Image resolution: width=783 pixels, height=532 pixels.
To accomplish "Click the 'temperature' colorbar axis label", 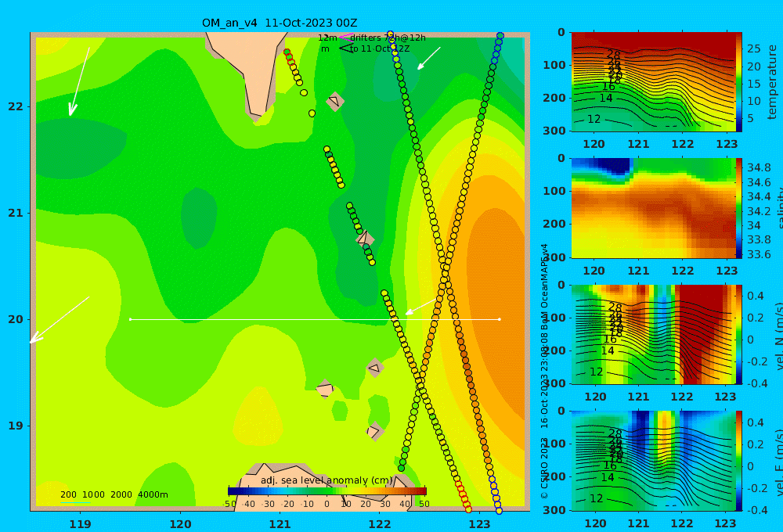I will 773,82.
